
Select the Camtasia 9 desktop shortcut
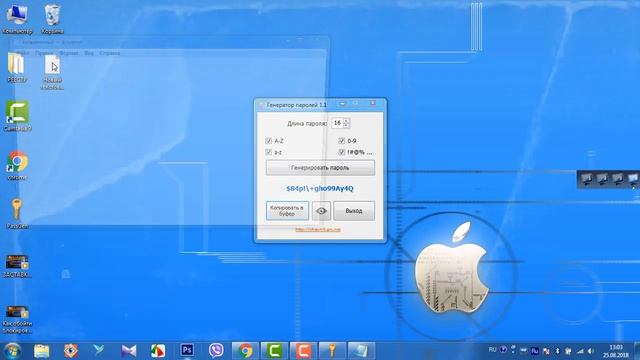pyautogui.click(x=17, y=116)
